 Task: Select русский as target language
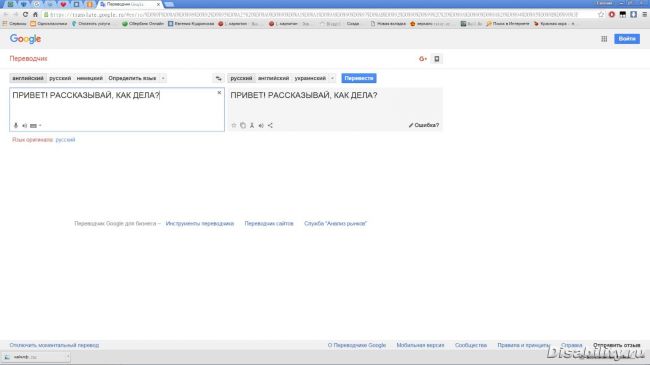click(241, 78)
